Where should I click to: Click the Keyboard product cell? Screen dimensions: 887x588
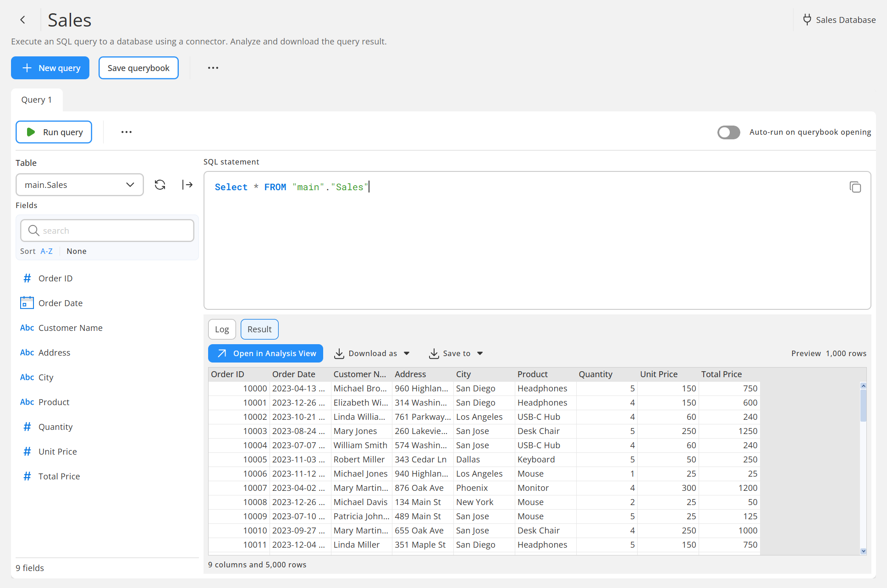tap(545, 459)
